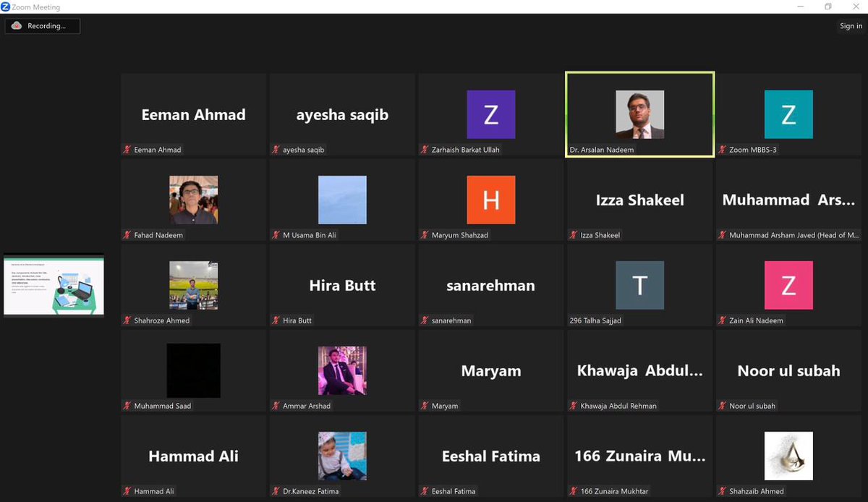Screen dimensions: 868x502
Task: Select Noor ul subah's large name tile
Action: pyautogui.click(x=788, y=370)
